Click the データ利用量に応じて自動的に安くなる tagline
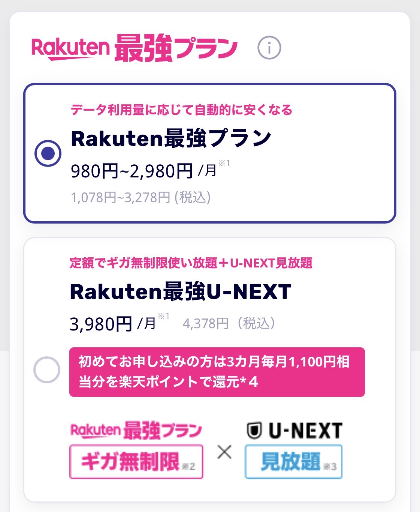Image resolution: width=420 pixels, height=512 pixels. click(181, 110)
